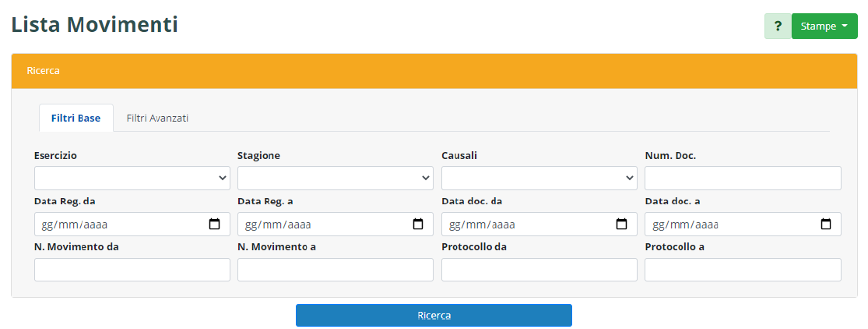Open the Causali dropdown list
Screen dimensions: 868x329
(539, 178)
